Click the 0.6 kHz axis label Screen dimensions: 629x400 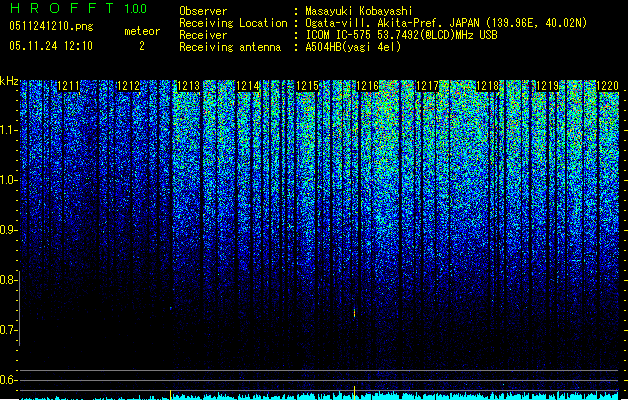pyautogui.click(x=9, y=380)
